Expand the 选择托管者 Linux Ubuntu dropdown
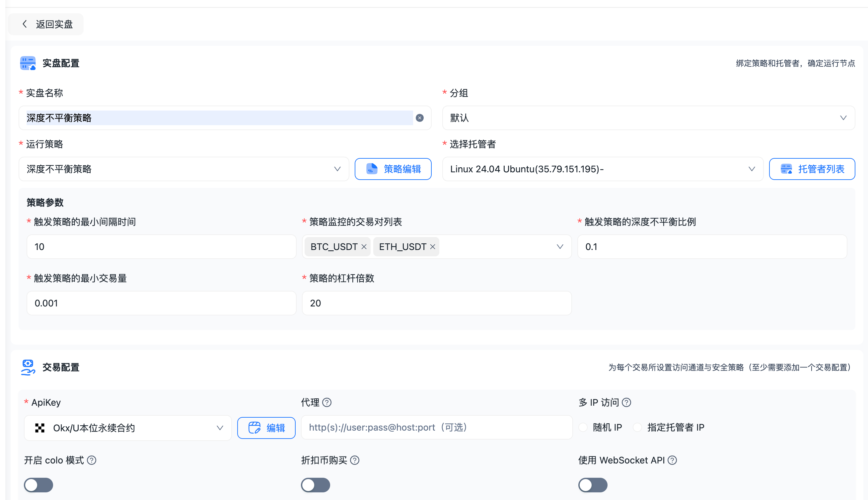This screenshot has width=868, height=500. click(752, 169)
